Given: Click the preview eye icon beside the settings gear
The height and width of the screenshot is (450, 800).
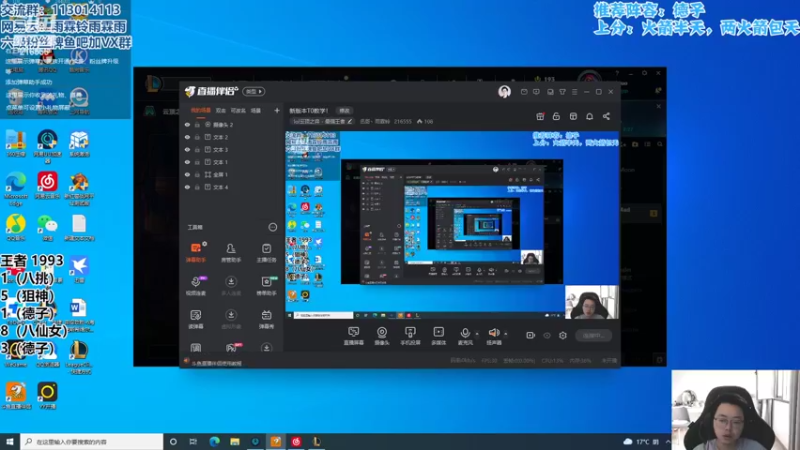Looking at the screenshot, I should click(547, 335).
